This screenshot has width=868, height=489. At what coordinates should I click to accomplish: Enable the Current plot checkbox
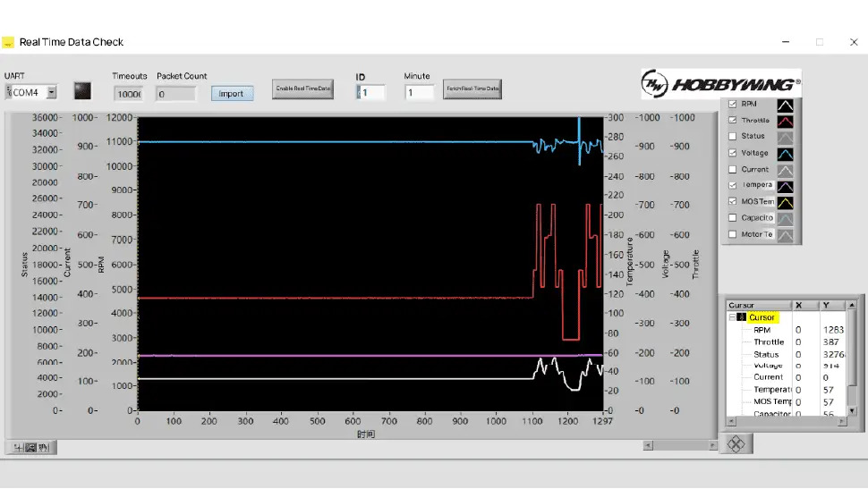[x=732, y=169]
